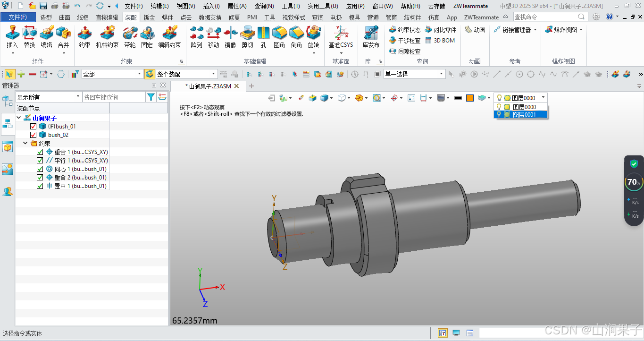Toggle the lightbulb on layer 图层0001
The image size is (644, 341).
click(x=499, y=114)
